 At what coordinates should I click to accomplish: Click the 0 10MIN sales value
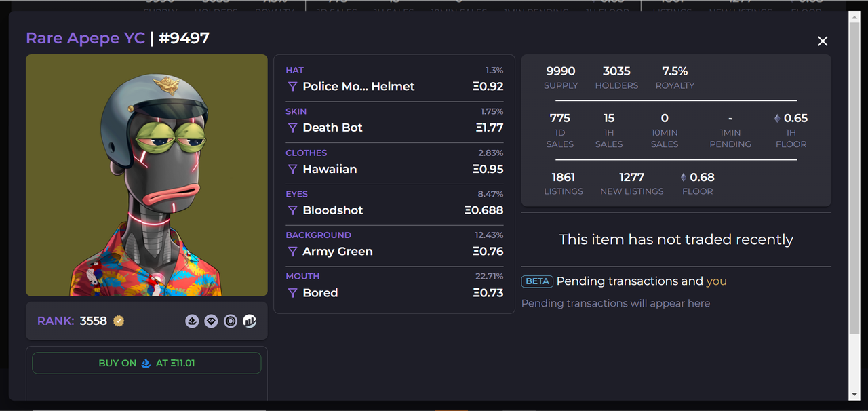point(665,118)
